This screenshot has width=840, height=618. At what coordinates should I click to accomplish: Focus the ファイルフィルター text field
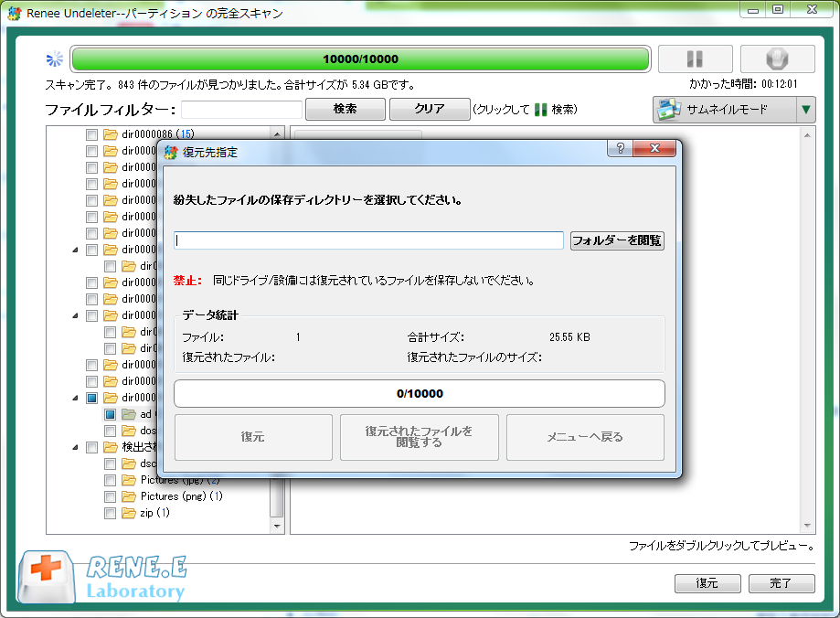[241, 110]
